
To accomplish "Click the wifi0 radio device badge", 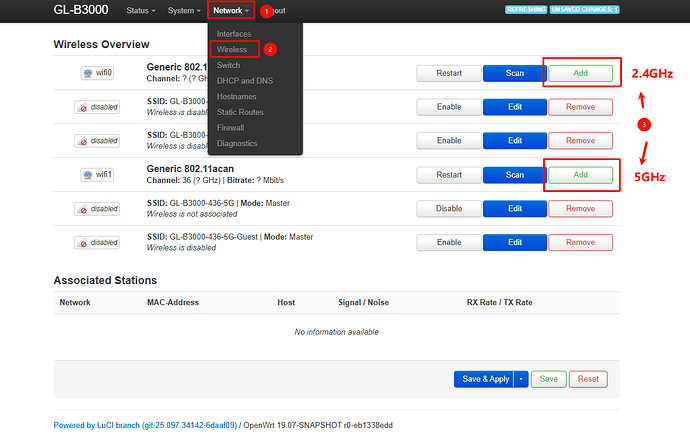I will point(100,73).
